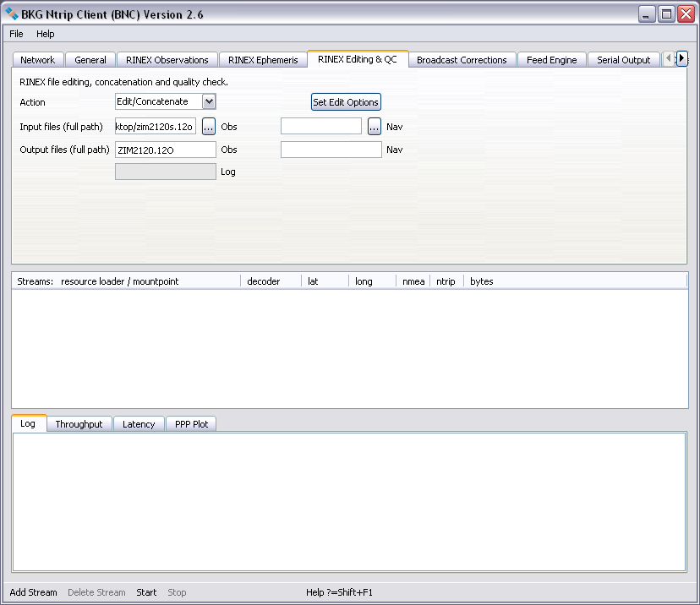Image resolution: width=700 pixels, height=605 pixels.
Task: Click the Obs input file browse button
Action: pyautogui.click(x=209, y=127)
